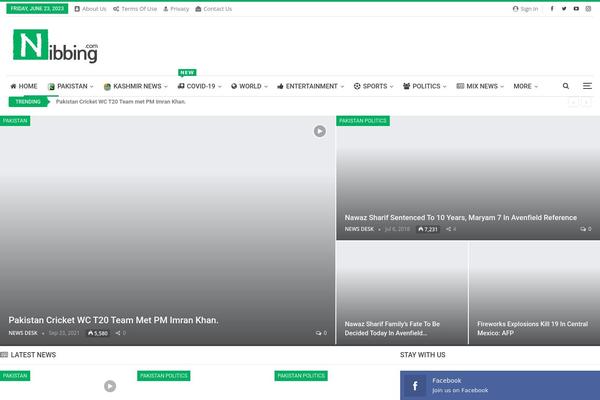
Task: Click Pakistan tag on featured story
Action: tap(15, 121)
